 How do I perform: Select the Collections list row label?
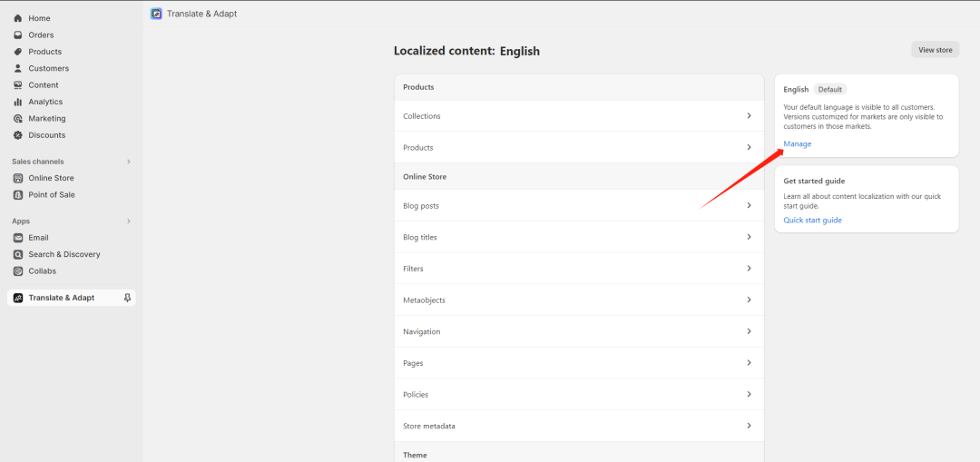422,116
